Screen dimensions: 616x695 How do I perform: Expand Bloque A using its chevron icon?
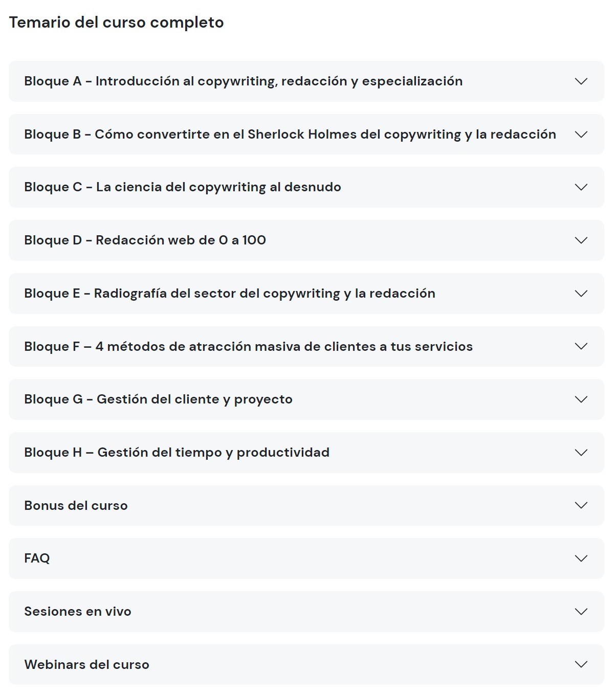coord(581,81)
